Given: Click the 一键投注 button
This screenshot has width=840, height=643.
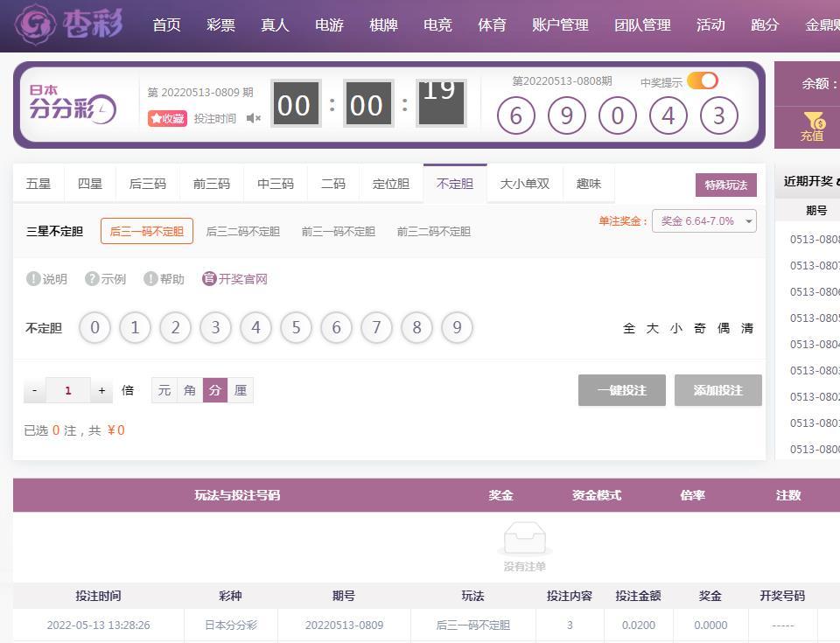Looking at the screenshot, I should tap(622, 390).
